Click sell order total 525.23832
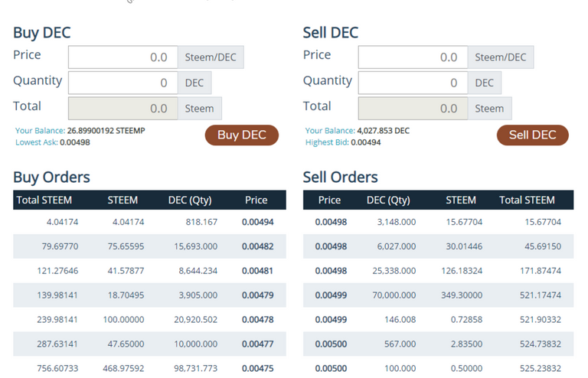 point(541,368)
